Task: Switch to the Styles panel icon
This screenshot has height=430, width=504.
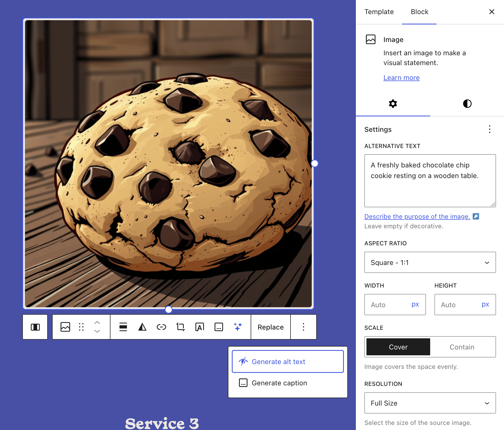Action: click(467, 104)
